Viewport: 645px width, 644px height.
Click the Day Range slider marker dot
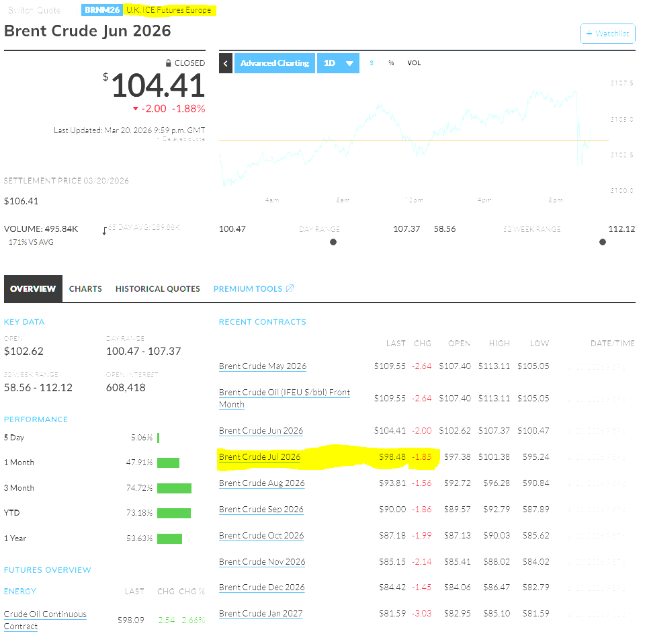[x=333, y=242]
